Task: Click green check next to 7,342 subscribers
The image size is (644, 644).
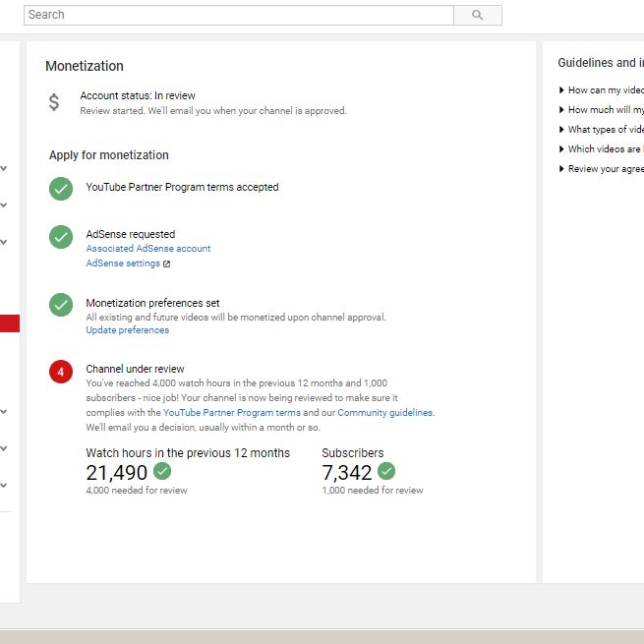Action: [x=386, y=471]
